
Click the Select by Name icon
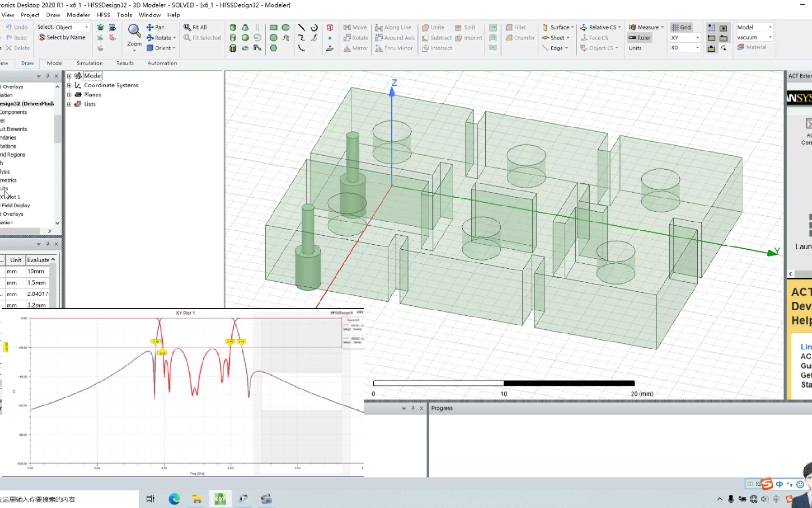(42, 37)
